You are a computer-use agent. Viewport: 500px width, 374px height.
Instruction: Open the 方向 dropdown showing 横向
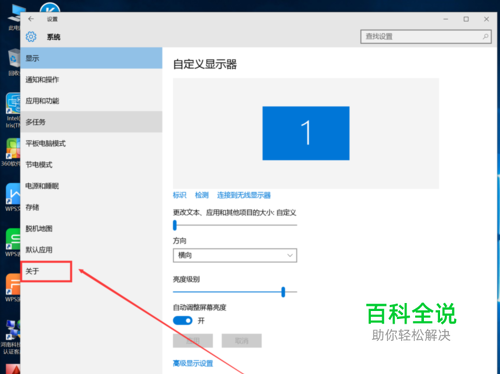point(235,255)
